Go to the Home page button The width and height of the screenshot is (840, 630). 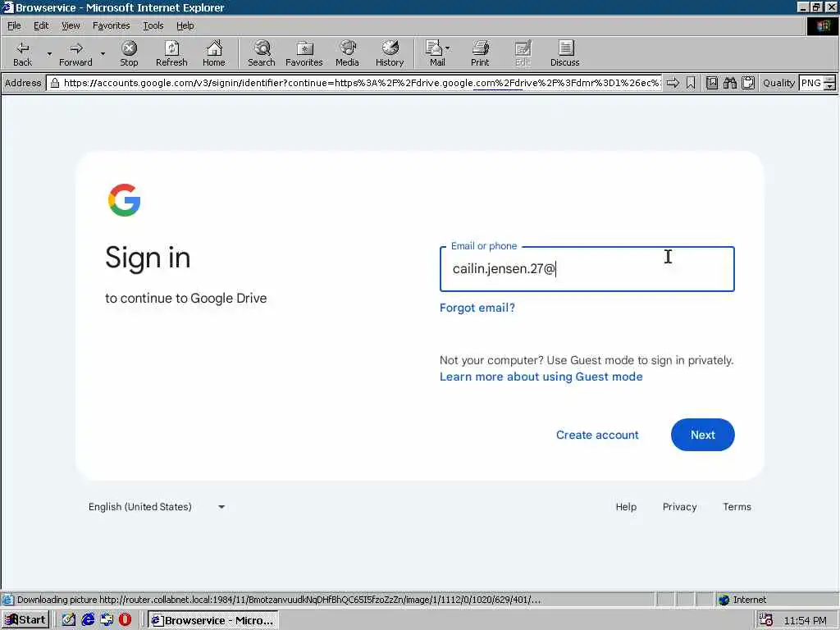click(x=214, y=53)
